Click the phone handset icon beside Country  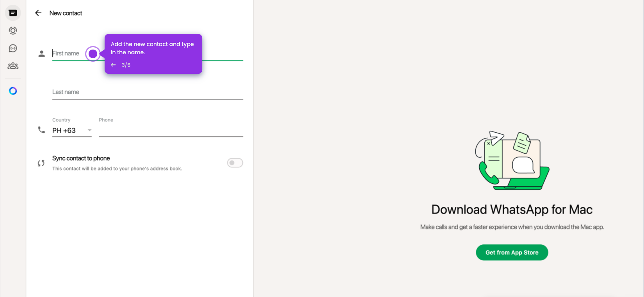(41, 130)
